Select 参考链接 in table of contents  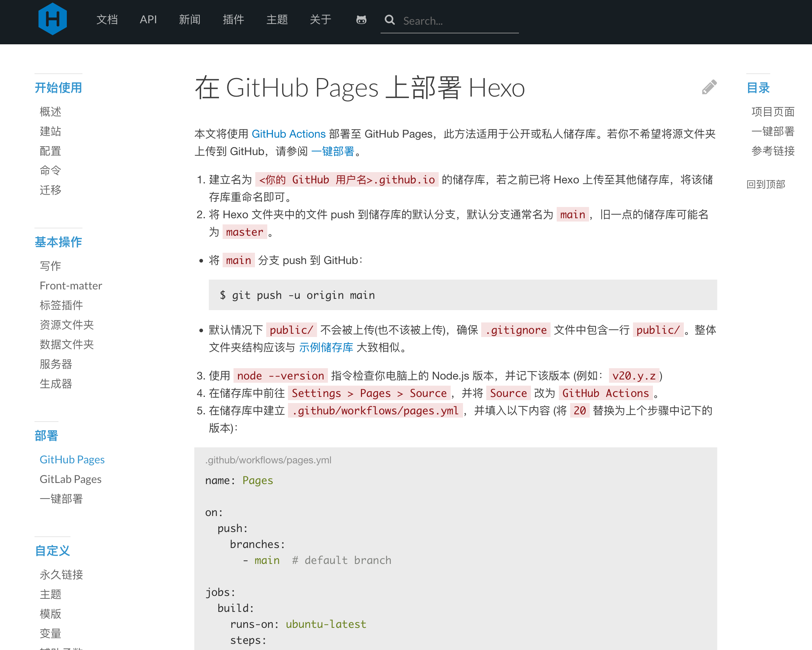772,151
